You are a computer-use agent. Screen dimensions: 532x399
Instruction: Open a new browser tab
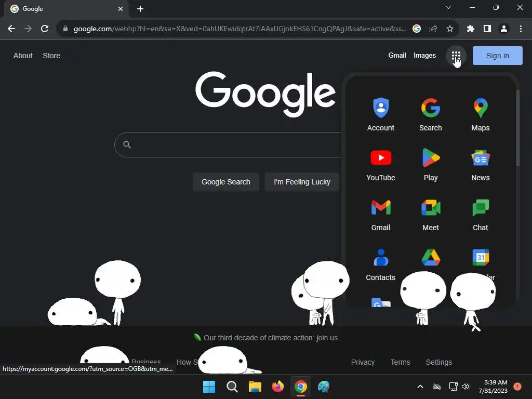(140, 9)
